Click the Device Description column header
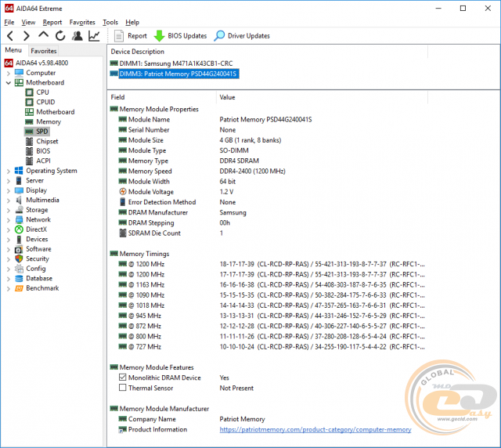 268,52
